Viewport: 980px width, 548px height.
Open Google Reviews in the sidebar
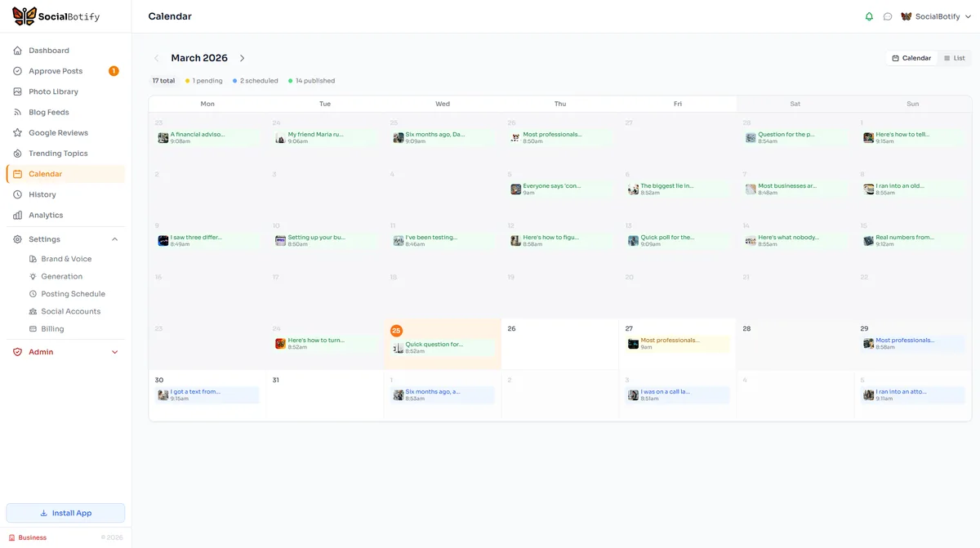pyautogui.click(x=57, y=132)
